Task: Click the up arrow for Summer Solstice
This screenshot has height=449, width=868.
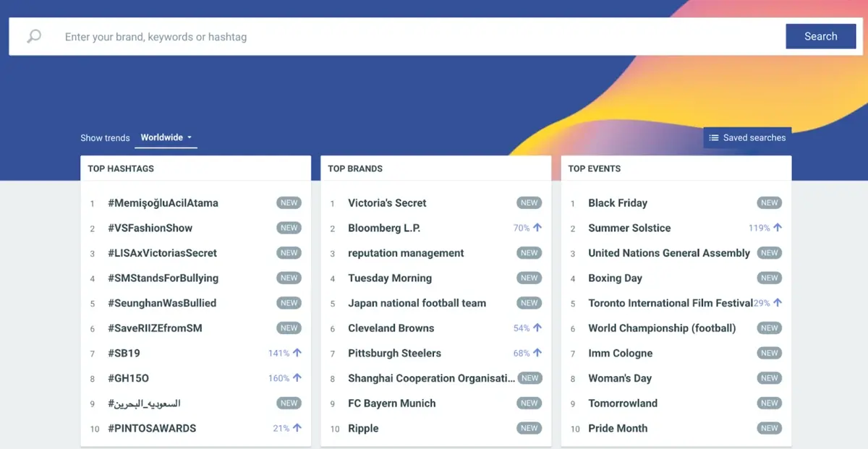Action: [778, 228]
